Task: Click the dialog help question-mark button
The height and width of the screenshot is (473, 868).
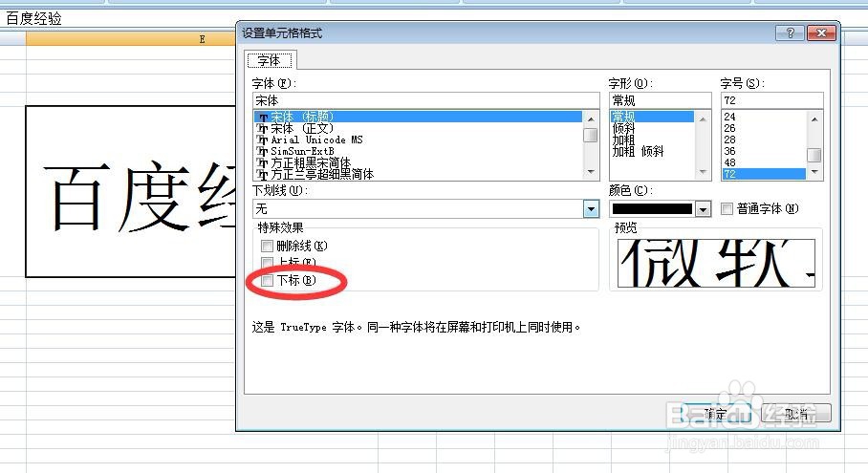Action: pos(790,33)
